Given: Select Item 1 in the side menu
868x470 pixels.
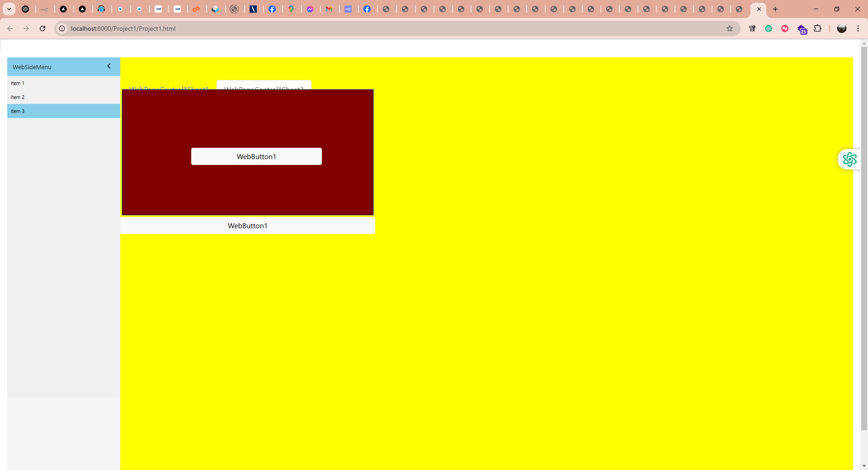Looking at the screenshot, I should pos(64,83).
